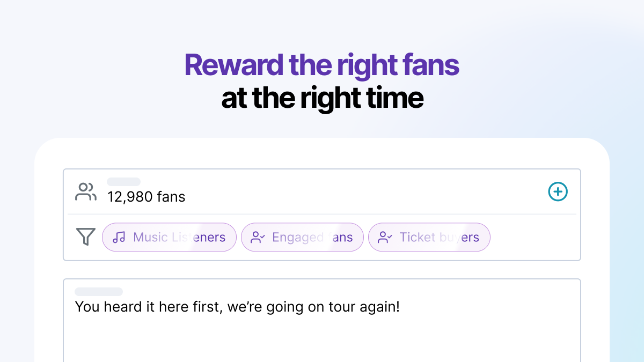Viewport: 644px width, 362px height.
Task: Click the people icon beside fan count
Action: click(86, 192)
